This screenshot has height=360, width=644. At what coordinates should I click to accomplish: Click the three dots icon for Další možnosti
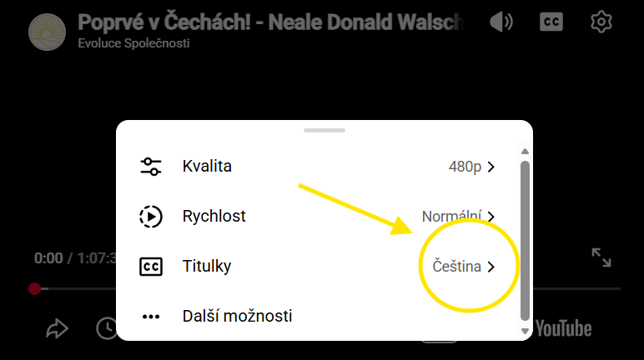[151, 317]
